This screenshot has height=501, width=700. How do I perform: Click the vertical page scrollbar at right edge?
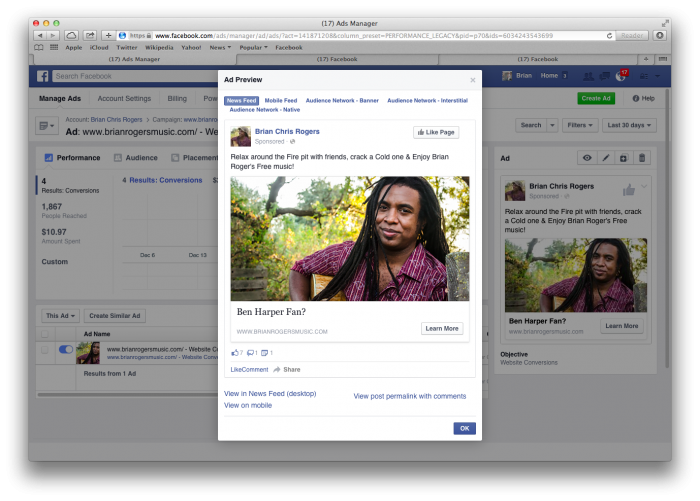click(667, 228)
